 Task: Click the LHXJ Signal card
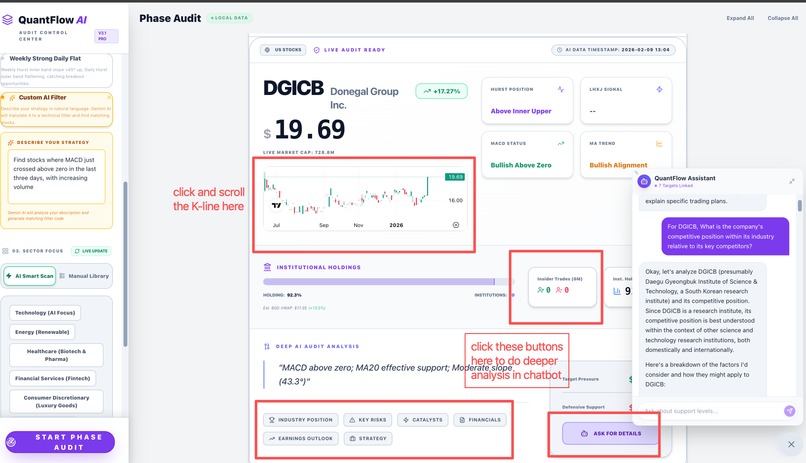tap(626, 101)
